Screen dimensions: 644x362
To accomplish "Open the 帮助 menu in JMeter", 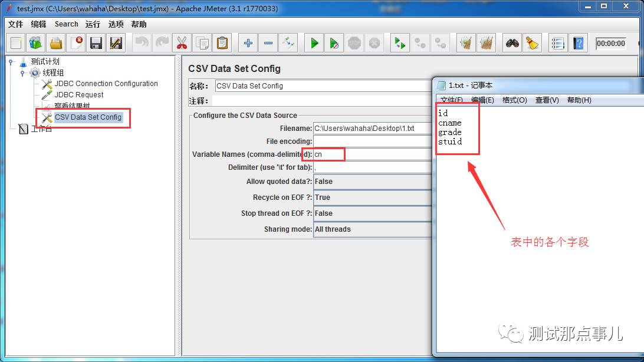I will coord(139,24).
